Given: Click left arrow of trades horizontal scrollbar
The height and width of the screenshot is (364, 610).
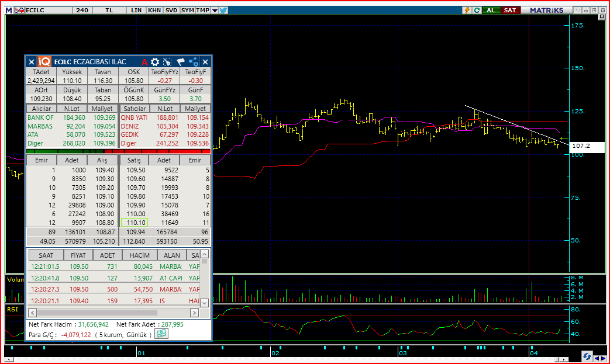Looking at the screenshot, I should (33, 313).
